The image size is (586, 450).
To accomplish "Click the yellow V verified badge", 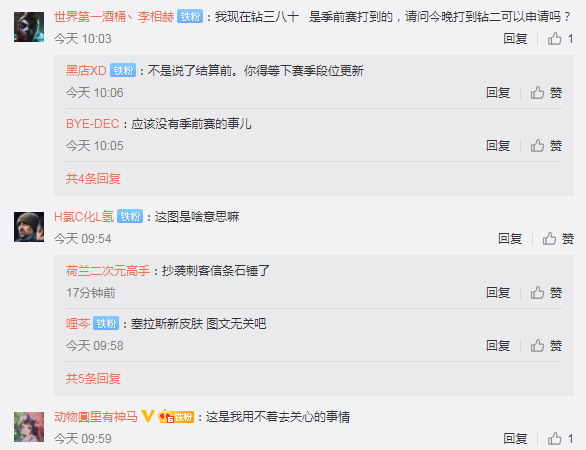I will click(148, 416).
